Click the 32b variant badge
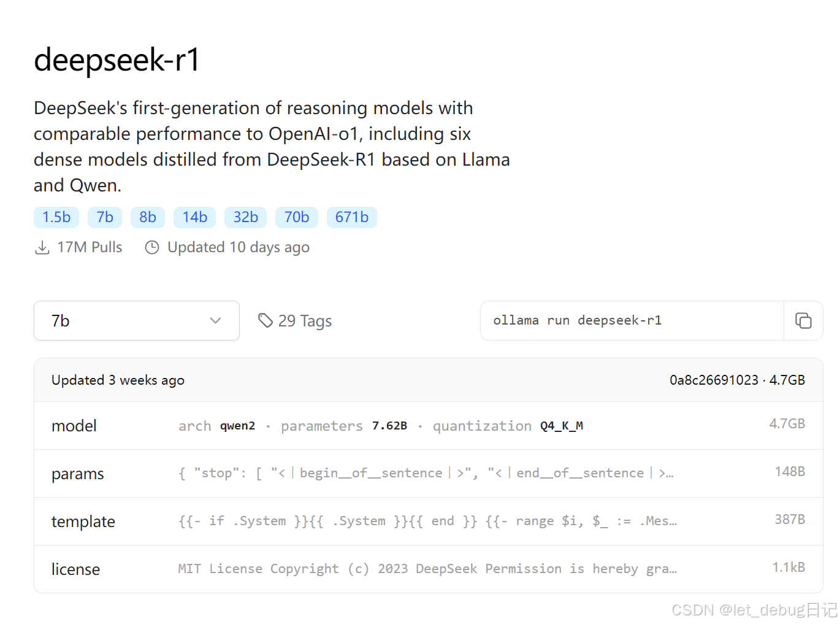 pyautogui.click(x=245, y=217)
